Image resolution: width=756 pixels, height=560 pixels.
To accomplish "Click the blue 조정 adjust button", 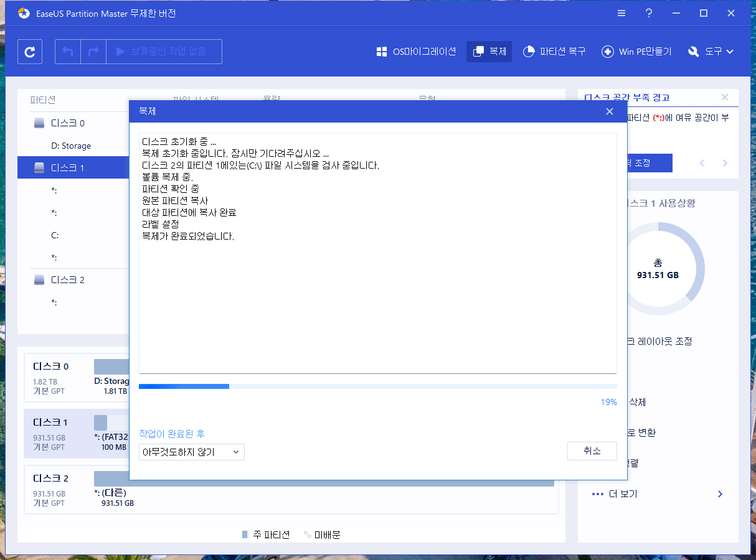I will pyautogui.click(x=649, y=163).
